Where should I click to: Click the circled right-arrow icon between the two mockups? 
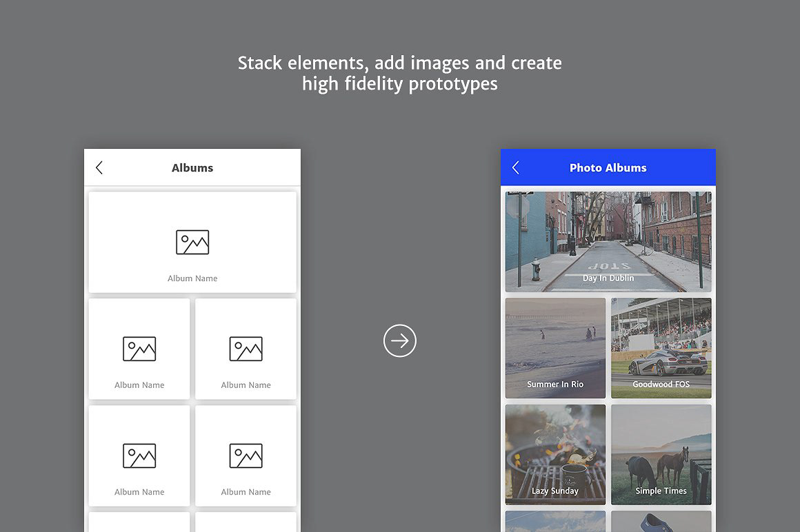[400, 340]
